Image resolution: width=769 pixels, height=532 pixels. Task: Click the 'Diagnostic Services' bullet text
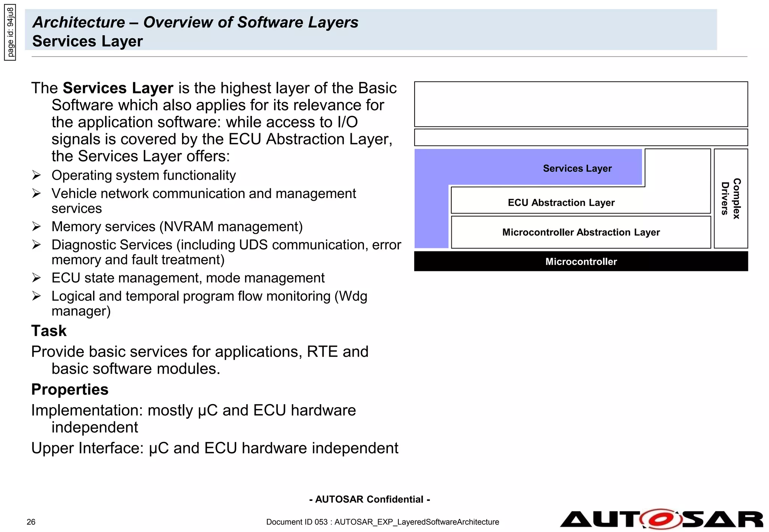pos(226,252)
